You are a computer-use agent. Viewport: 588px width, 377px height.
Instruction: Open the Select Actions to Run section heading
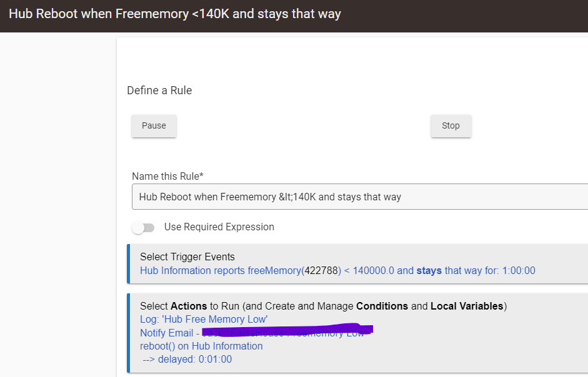pos(323,306)
